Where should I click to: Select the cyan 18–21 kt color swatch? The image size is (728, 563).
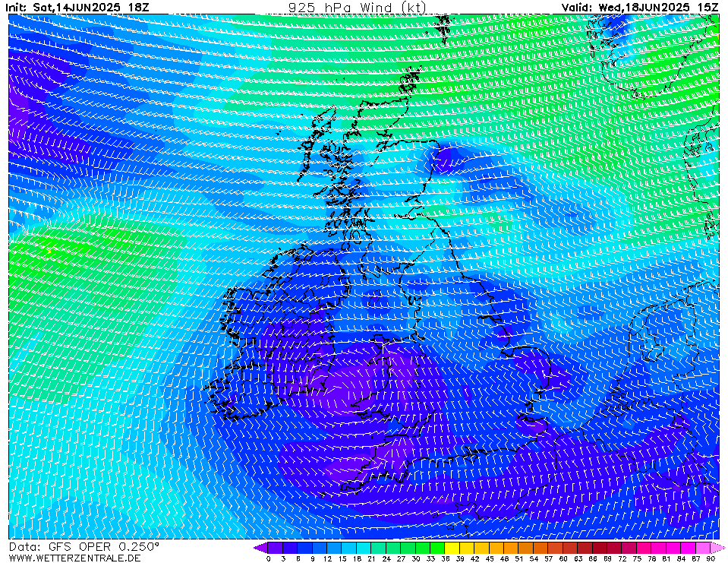coord(364,548)
